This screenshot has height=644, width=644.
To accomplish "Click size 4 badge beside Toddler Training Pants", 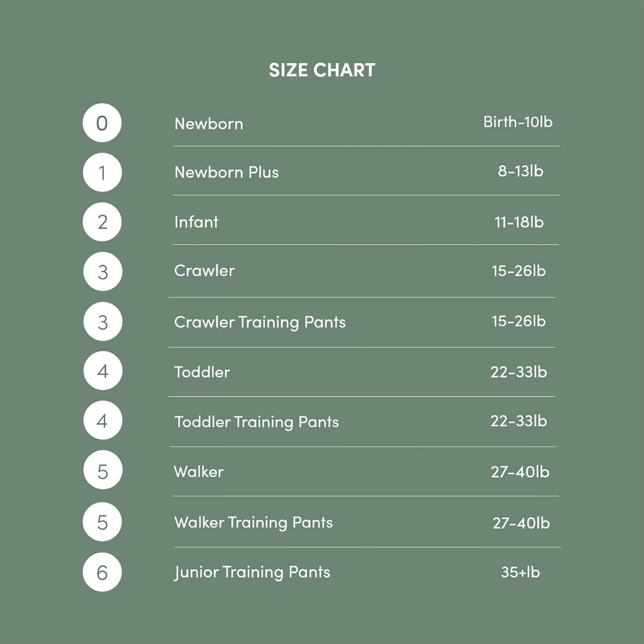I will click(103, 420).
